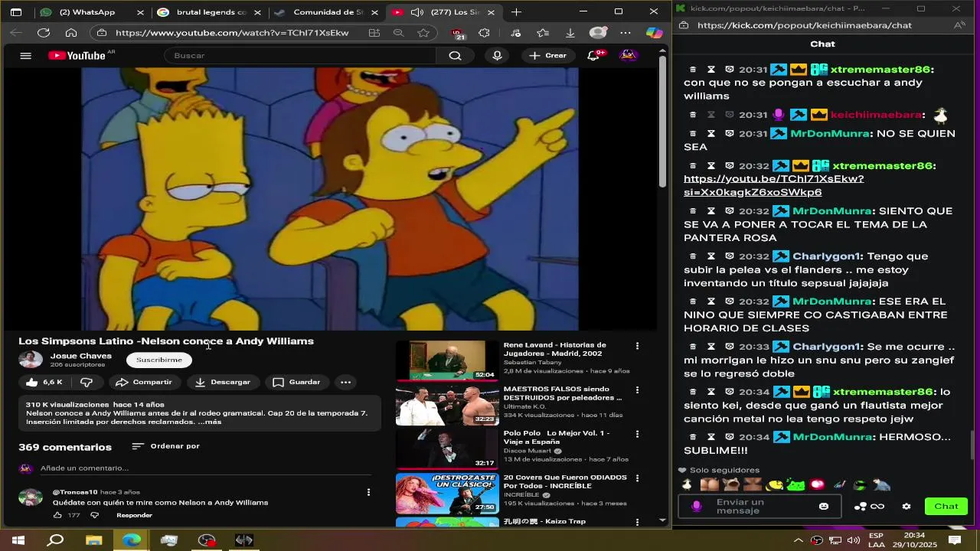Open the Edge favorites hub icon

(543, 33)
